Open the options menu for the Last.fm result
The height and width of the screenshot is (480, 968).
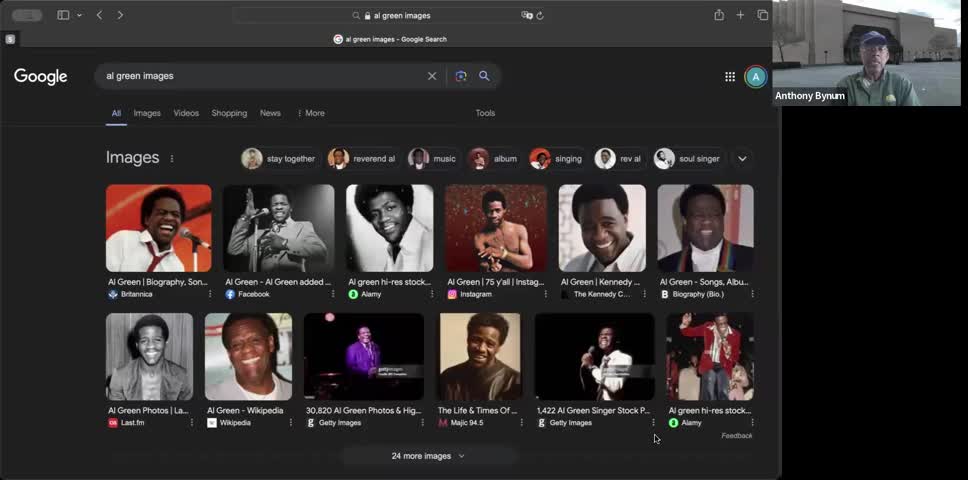tap(191, 423)
